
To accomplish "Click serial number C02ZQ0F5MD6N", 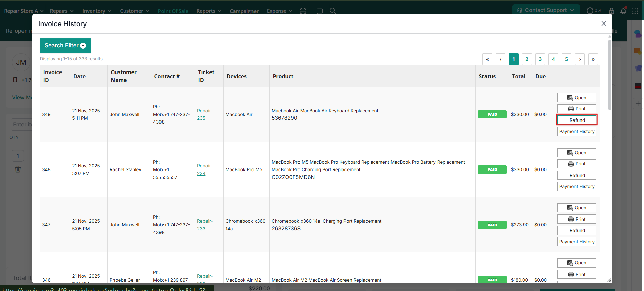I will pyautogui.click(x=293, y=177).
